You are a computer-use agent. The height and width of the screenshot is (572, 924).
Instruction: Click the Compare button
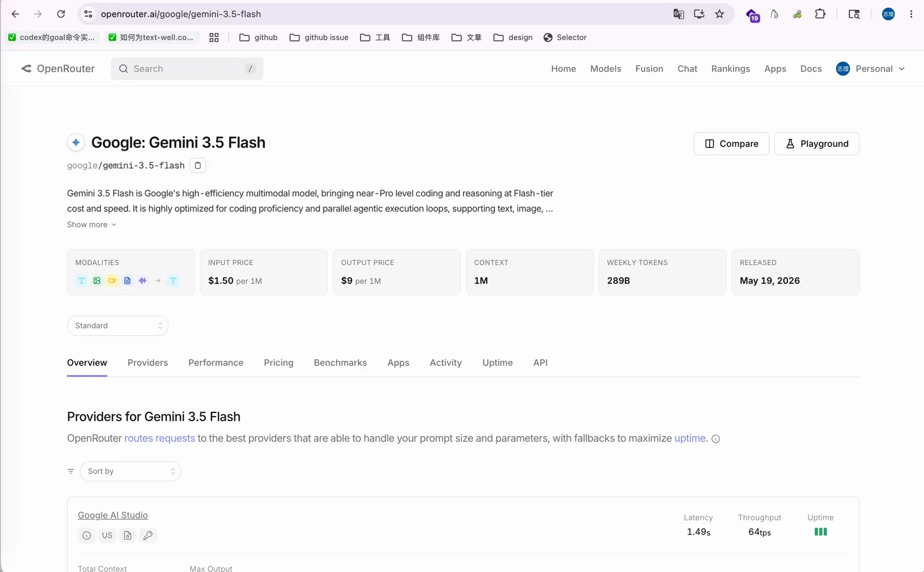click(x=731, y=144)
